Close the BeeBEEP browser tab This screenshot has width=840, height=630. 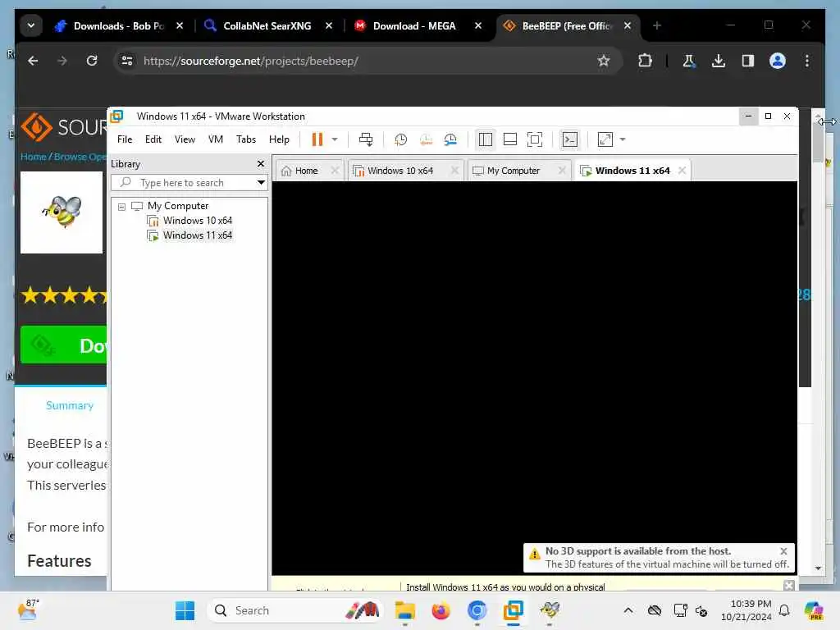coord(628,25)
